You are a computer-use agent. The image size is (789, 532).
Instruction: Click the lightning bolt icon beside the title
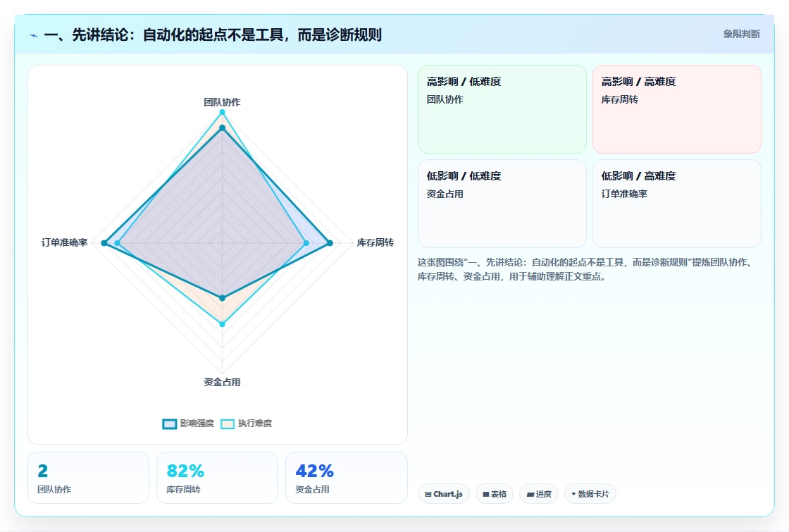coord(34,35)
